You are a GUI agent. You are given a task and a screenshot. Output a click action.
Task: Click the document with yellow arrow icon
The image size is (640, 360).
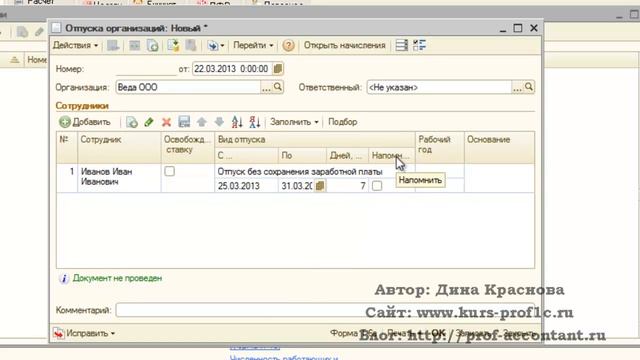tap(173, 45)
